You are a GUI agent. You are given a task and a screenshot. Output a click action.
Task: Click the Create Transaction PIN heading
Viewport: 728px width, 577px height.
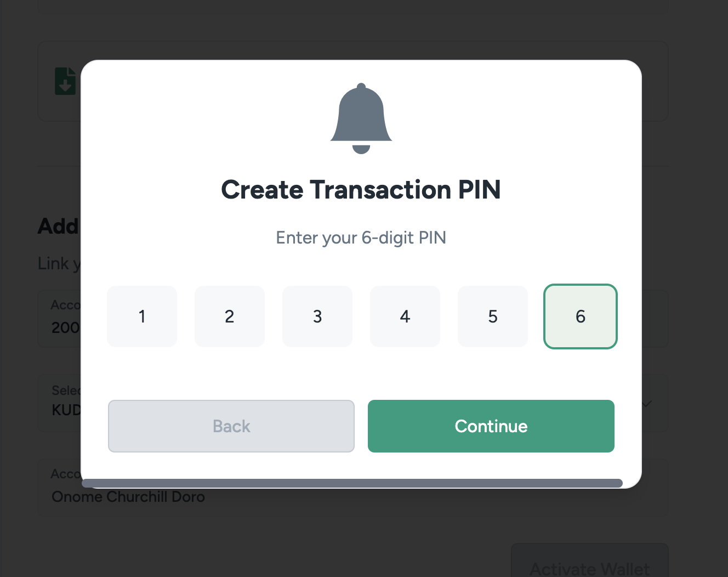[361, 190]
